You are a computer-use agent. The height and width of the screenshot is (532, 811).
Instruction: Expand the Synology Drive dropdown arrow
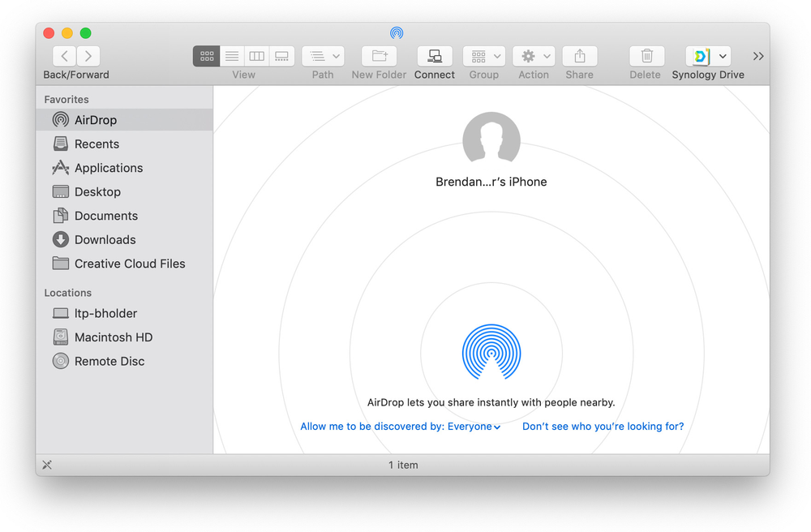[723, 56]
